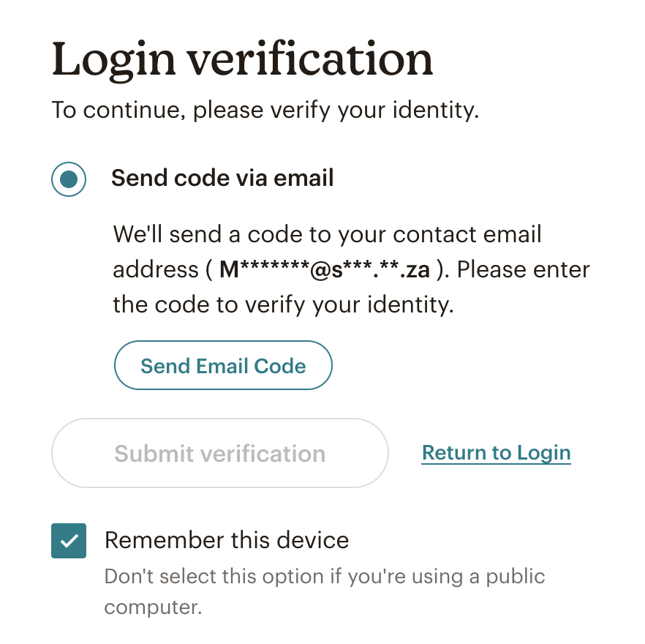The height and width of the screenshot is (644, 645).
Task: Click the Send code via email label
Action: [222, 178]
